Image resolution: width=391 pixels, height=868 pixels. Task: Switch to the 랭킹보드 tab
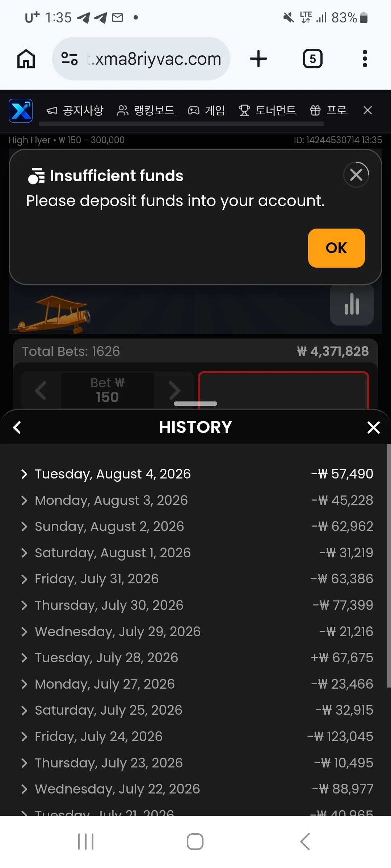(146, 110)
